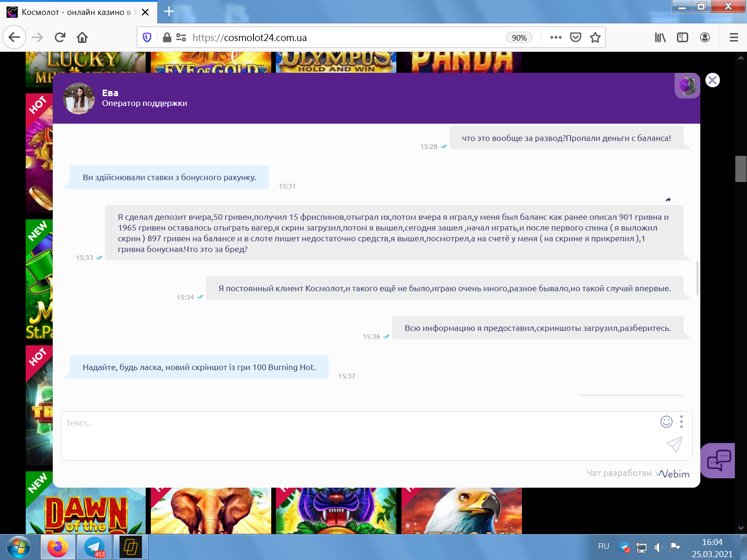Reset the 90% zoom level badge
This screenshot has width=747, height=560.
pos(519,38)
